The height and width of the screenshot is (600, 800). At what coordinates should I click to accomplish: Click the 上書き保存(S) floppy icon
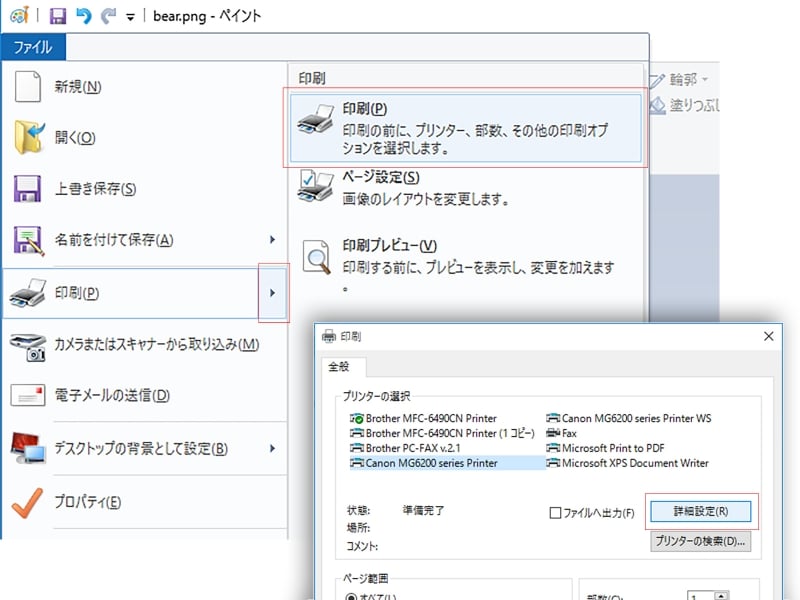(28, 189)
